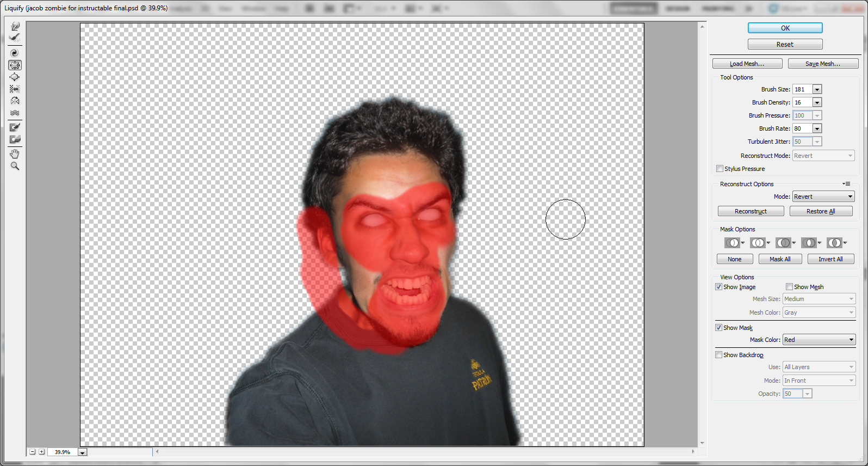Click the Brush Density value field
Image resolution: width=868 pixels, height=466 pixels.
point(802,102)
